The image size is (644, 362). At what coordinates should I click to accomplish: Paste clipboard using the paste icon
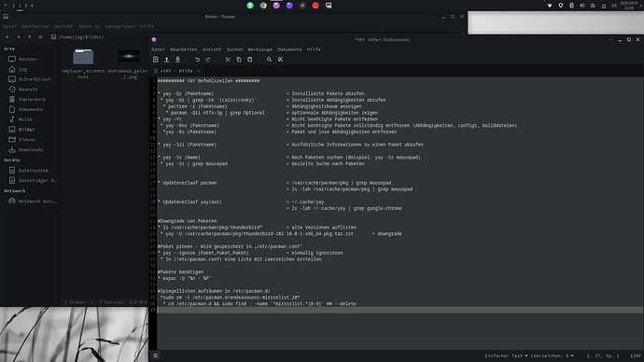click(250, 60)
